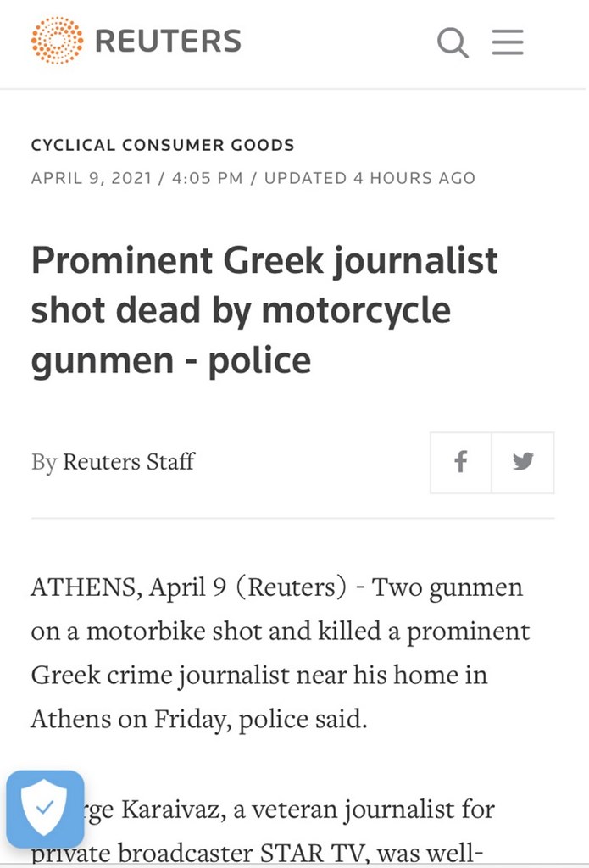Image resolution: width=589 pixels, height=868 pixels.
Task: Click the 4:05 PM publish time
Action: [208, 178]
